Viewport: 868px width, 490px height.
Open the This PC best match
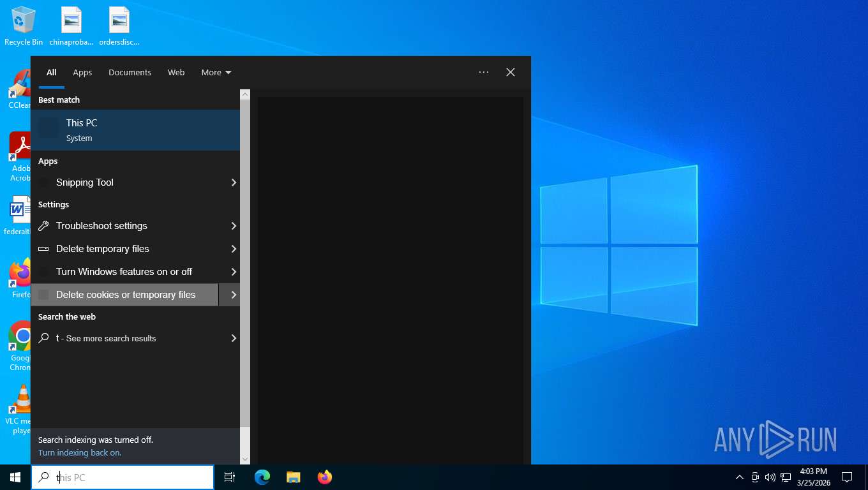(x=135, y=130)
